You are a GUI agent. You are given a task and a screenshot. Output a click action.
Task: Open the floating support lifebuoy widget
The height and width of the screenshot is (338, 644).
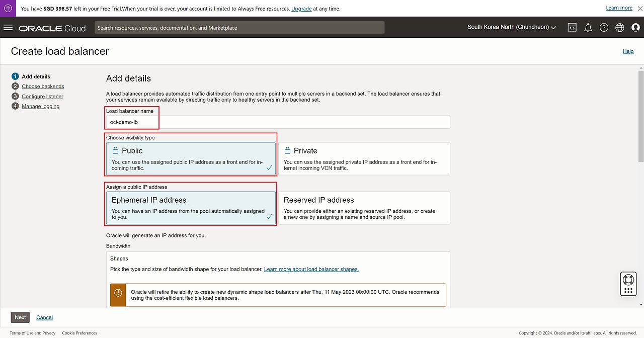pyautogui.click(x=628, y=280)
